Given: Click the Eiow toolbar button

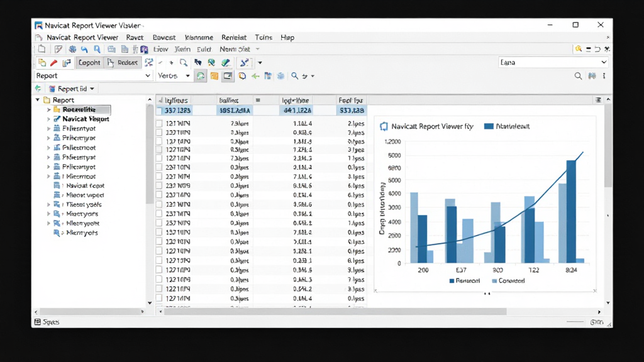Looking at the screenshot, I should (x=160, y=49).
